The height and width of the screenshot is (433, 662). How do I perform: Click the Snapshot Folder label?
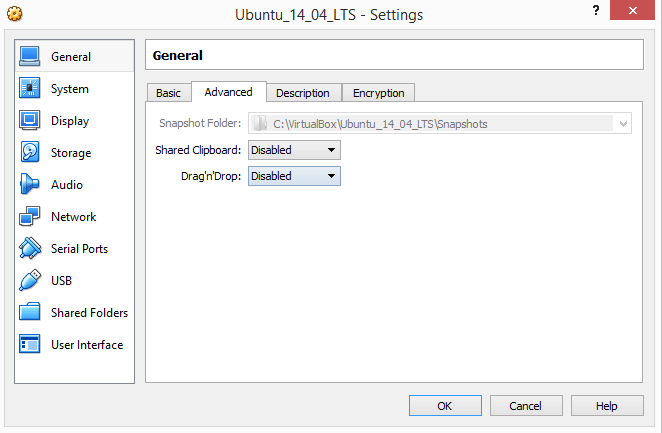point(200,123)
